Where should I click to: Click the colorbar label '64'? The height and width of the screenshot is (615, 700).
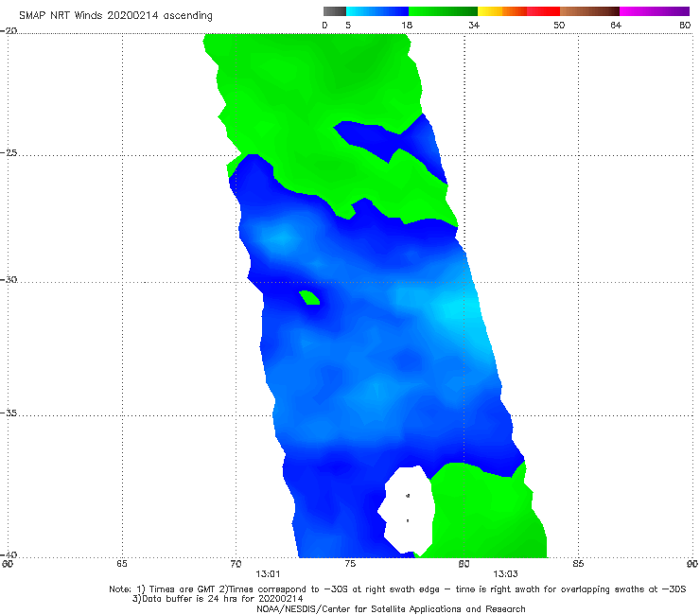[616, 25]
